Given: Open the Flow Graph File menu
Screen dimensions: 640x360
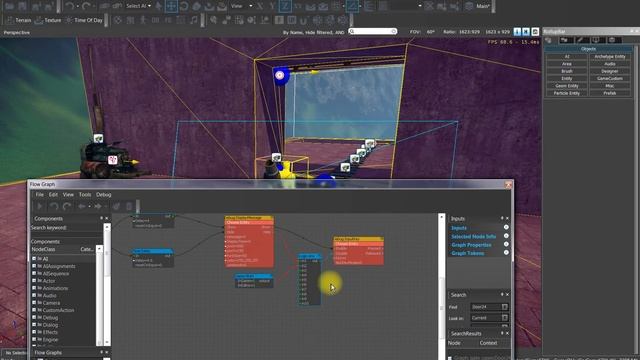Looking at the screenshot, I should coord(40,195).
